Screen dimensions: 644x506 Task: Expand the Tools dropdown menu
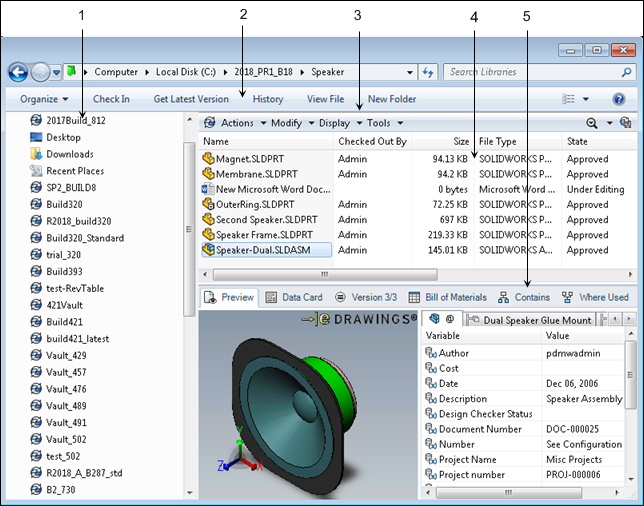click(378, 123)
